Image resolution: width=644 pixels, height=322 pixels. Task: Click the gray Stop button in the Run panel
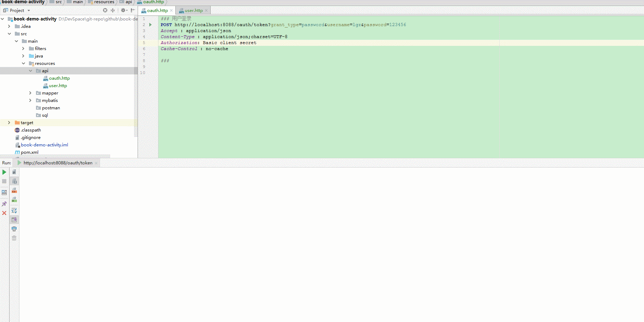pos(4,181)
